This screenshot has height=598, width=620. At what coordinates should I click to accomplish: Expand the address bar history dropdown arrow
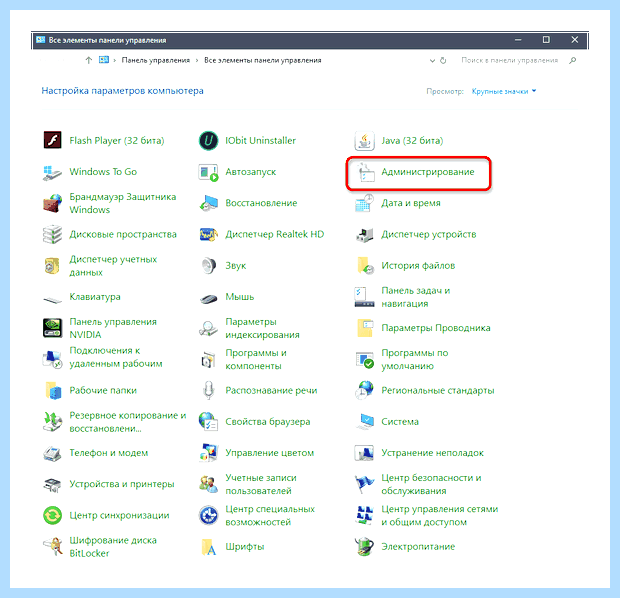[x=432, y=61]
